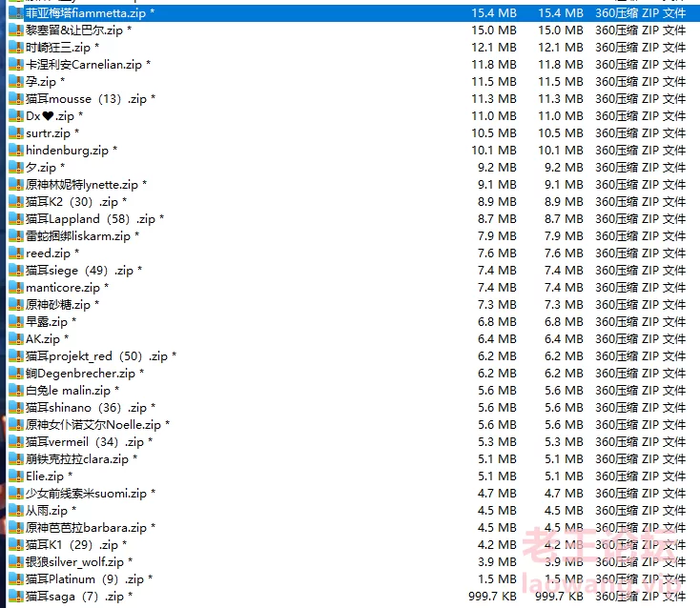
Task: Click the zip icon of 原神林妮特lynette.zip
Action: 16,185
